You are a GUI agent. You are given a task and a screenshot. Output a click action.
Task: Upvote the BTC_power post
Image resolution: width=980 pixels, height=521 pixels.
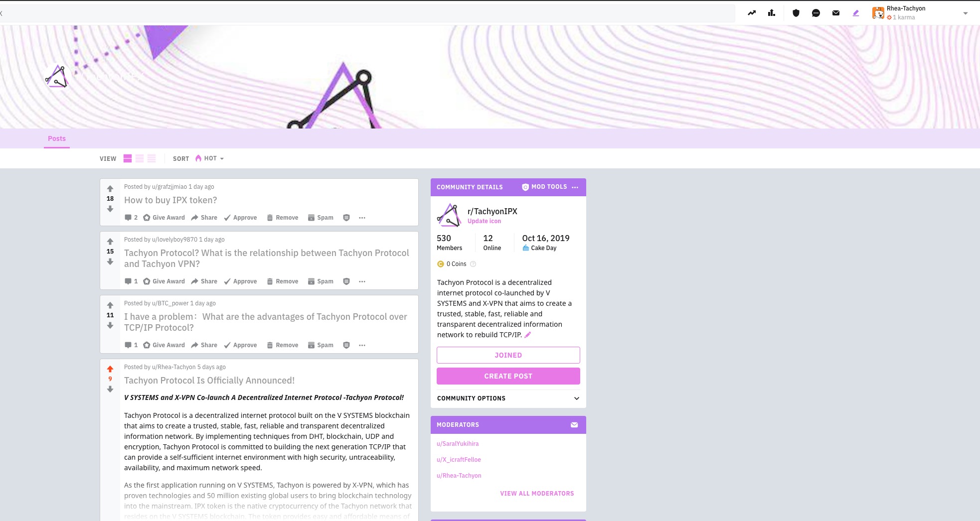110,305
